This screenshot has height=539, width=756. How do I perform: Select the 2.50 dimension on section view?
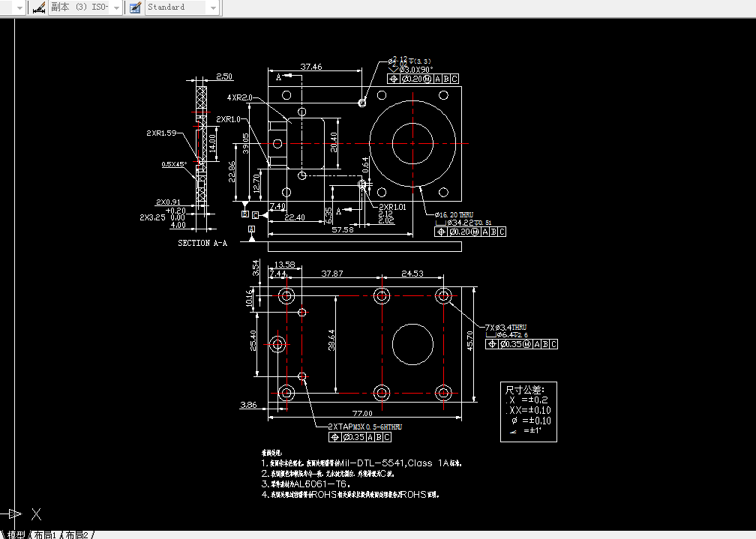[x=224, y=76]
